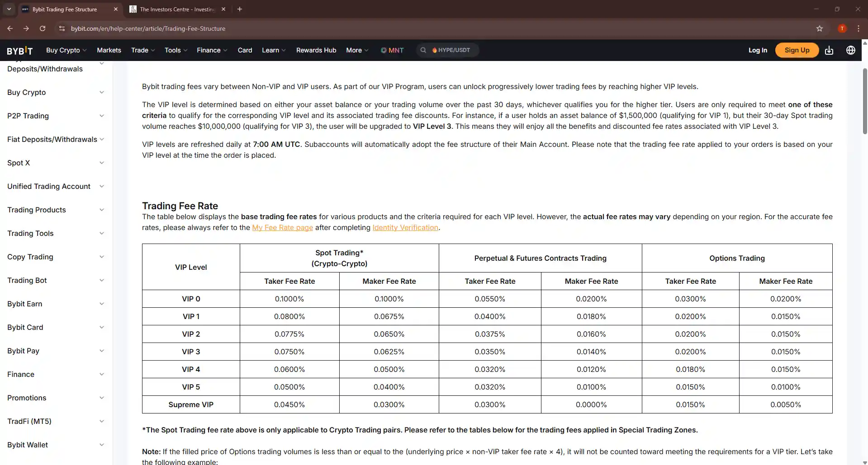Viewport: 868px width, 465px height.
Task: View site information icon in address bar
Action: click(62, 28)
